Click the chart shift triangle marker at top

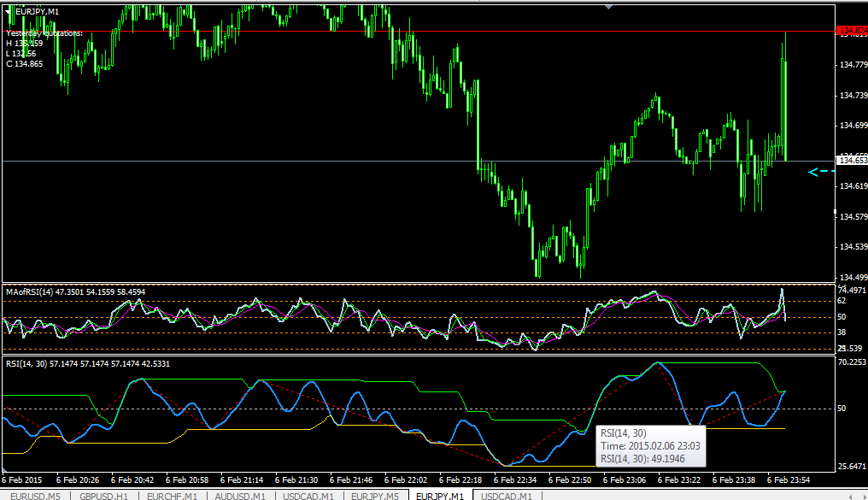pyautogui.click(x=609, y=7)
